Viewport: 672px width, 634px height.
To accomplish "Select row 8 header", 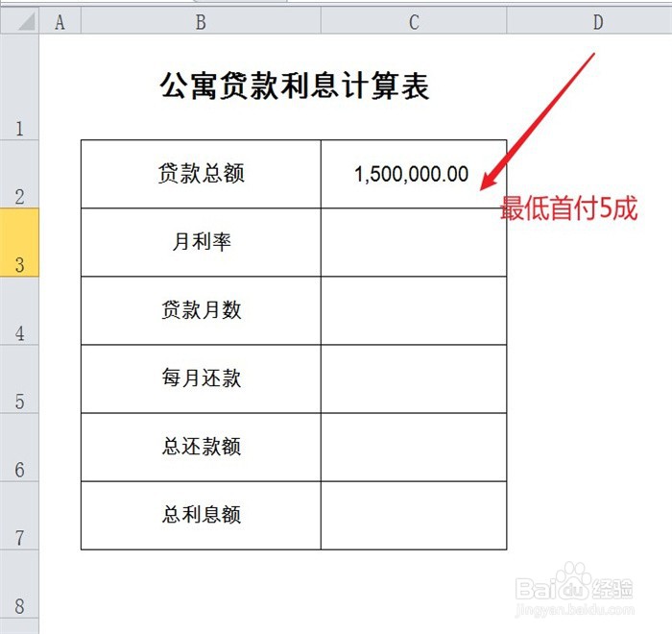I will pyautogui.click(x=19, y=584).
